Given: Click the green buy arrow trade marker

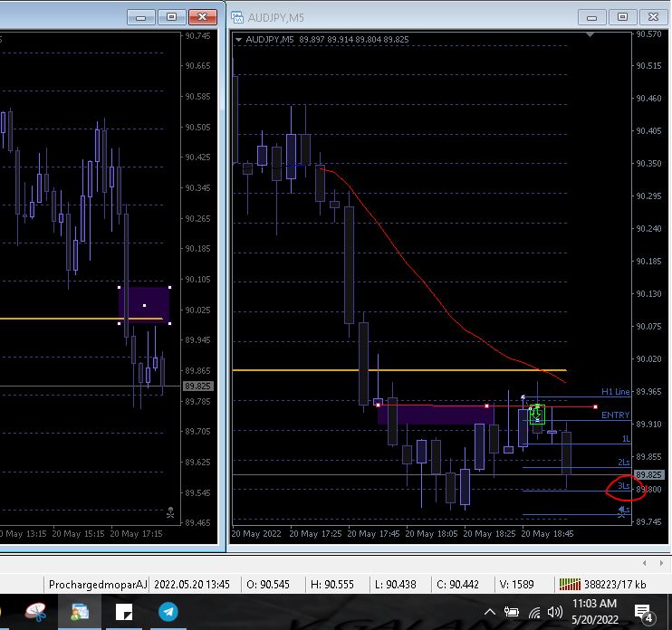Looking at the screenshot, I should [x=537, y=415].
